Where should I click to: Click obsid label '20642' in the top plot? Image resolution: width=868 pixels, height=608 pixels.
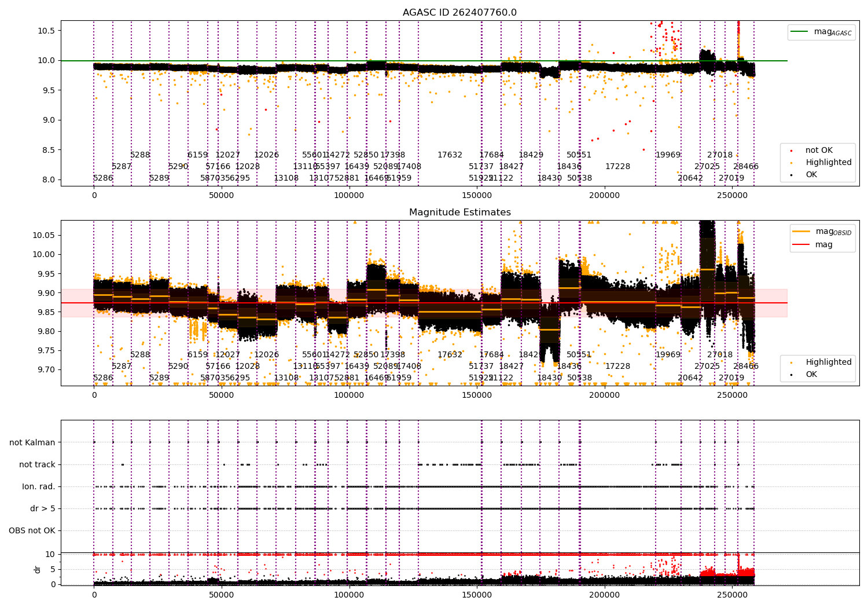(x=690, y=178)
